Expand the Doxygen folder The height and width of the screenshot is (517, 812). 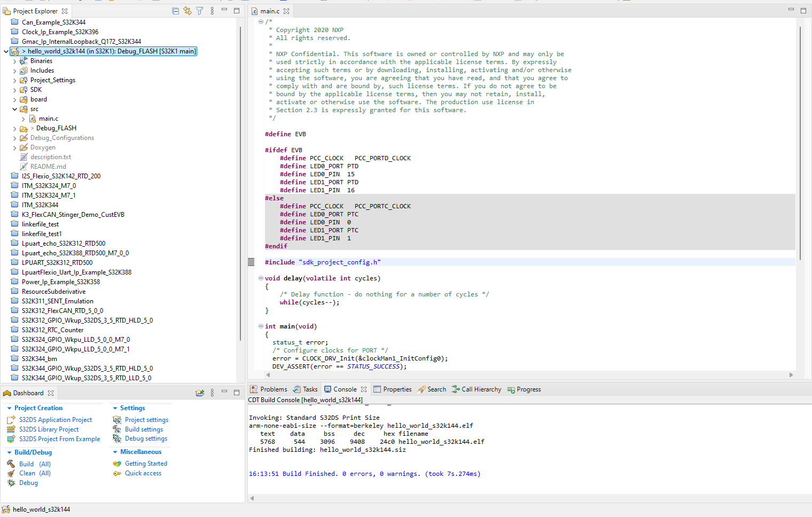click(14, 147)
